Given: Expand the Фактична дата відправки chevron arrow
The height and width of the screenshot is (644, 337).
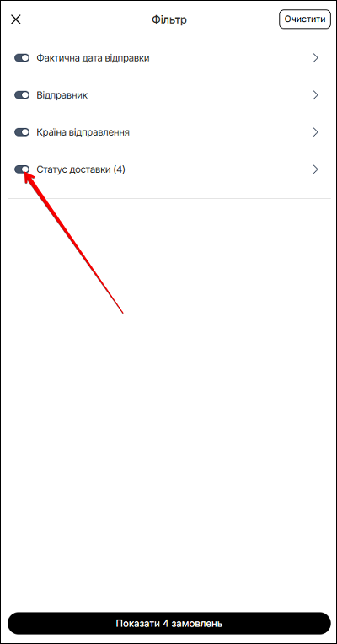Looking at the screenshot, I should (316, 58).
